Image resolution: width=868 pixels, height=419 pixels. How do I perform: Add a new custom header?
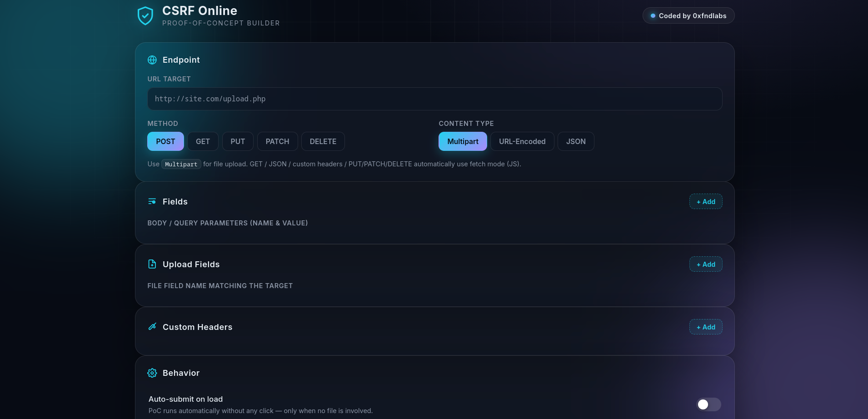click(x=706, y=327)
